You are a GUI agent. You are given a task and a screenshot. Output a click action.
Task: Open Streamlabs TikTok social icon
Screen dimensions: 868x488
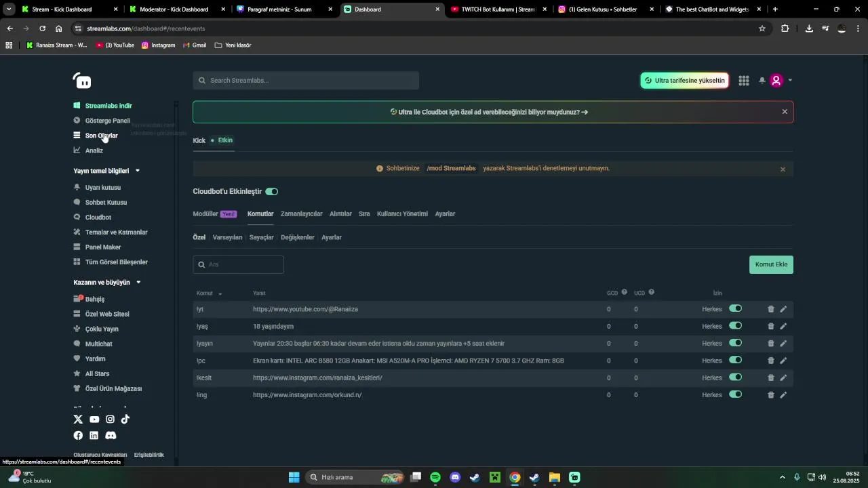pos(125,419)
